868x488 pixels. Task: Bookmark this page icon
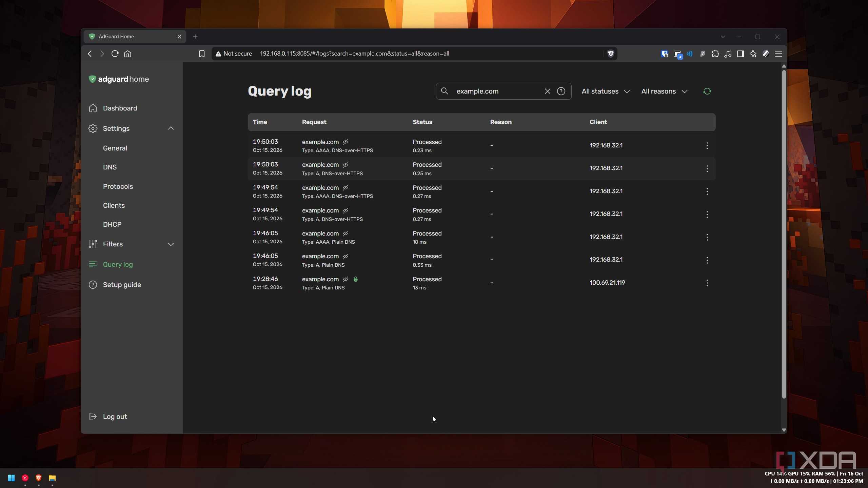(x=202, y=54)
